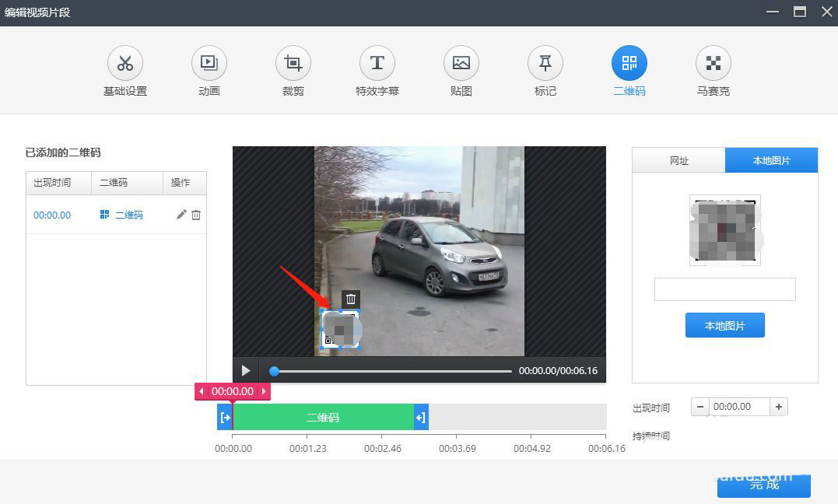Click the 00:03.69 timeline ruler label
This screenshot has height=504, width=838.
[457, 449]
